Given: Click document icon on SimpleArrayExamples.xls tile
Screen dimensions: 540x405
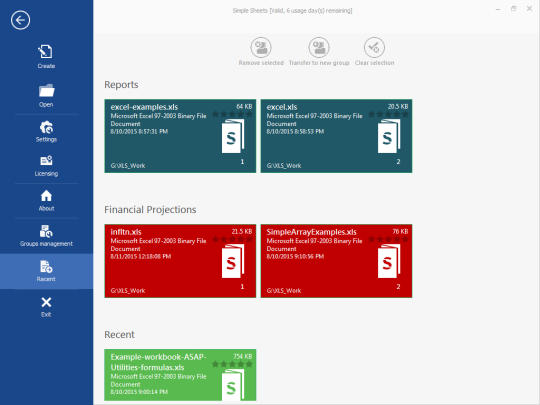Looking at the screenshot, I should tap(389, 261).
